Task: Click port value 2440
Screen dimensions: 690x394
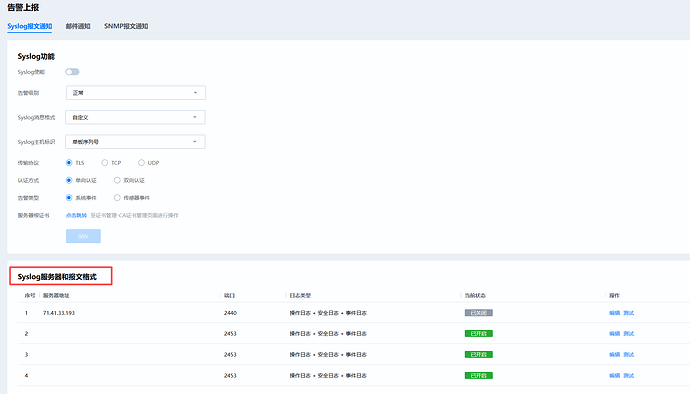Action: pyautogui.click(x=230, y=313)
